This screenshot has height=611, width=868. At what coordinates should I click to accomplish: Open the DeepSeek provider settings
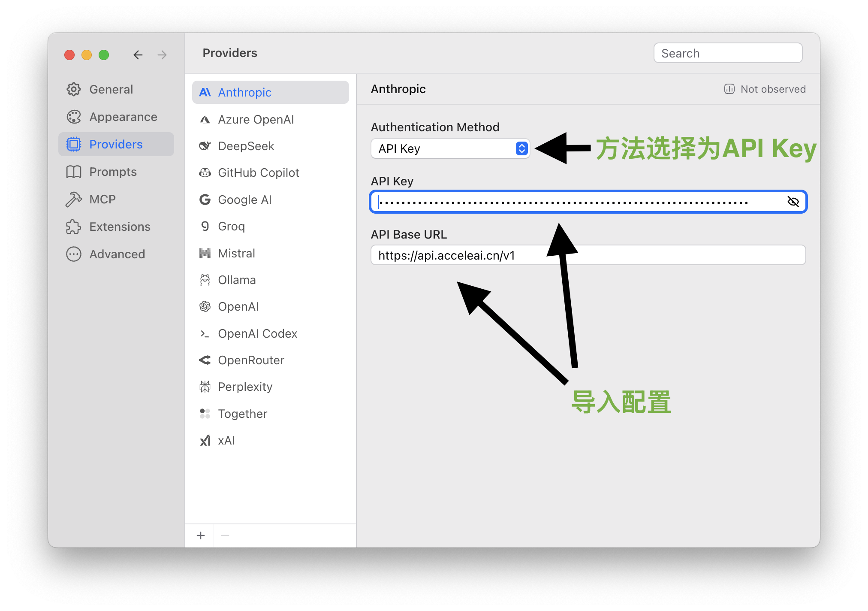pos(246,146)
